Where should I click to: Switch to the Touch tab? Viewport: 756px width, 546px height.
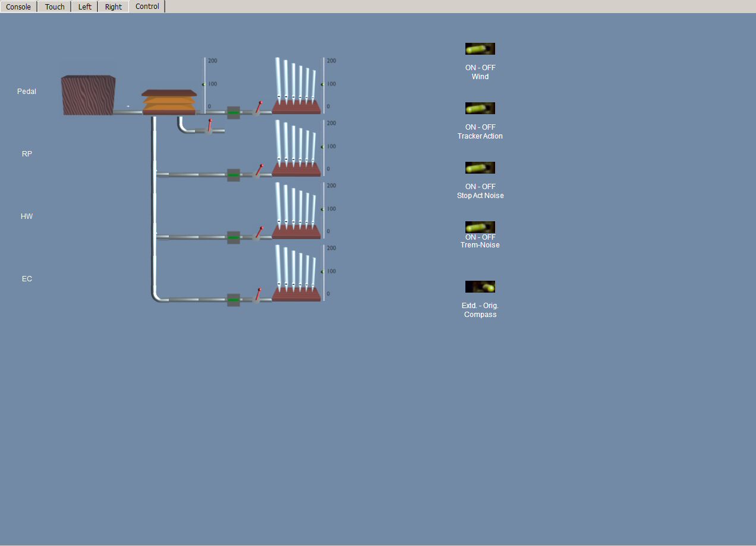[55, 7]
